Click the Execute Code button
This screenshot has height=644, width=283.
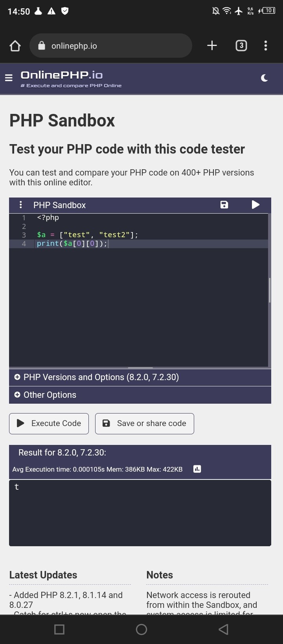click(x=49, y=423)
